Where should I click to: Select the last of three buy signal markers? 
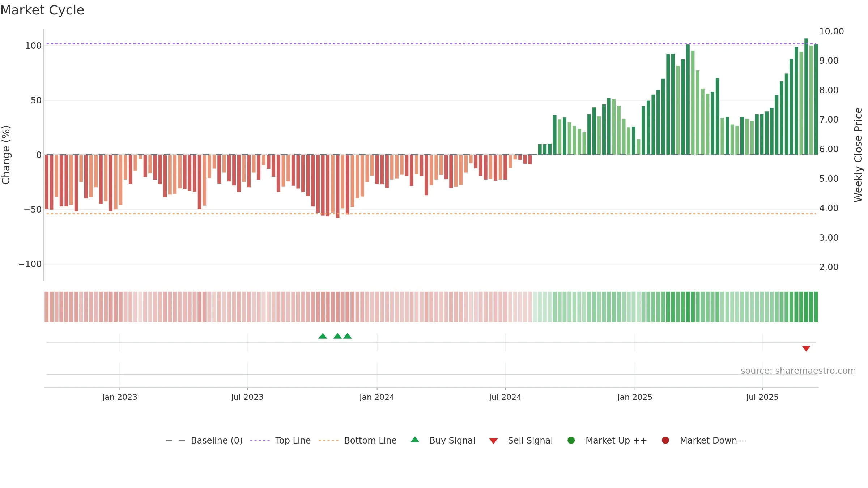tap(347, 336)
